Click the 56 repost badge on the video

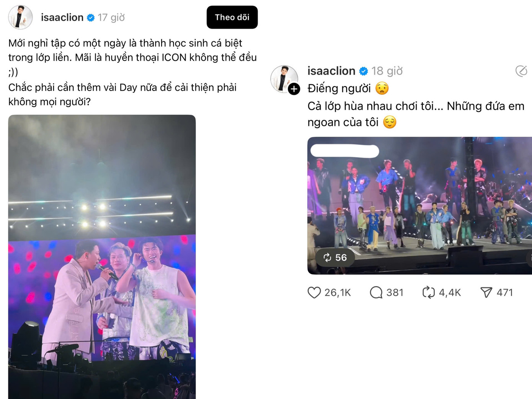click(x=335, y=257)
